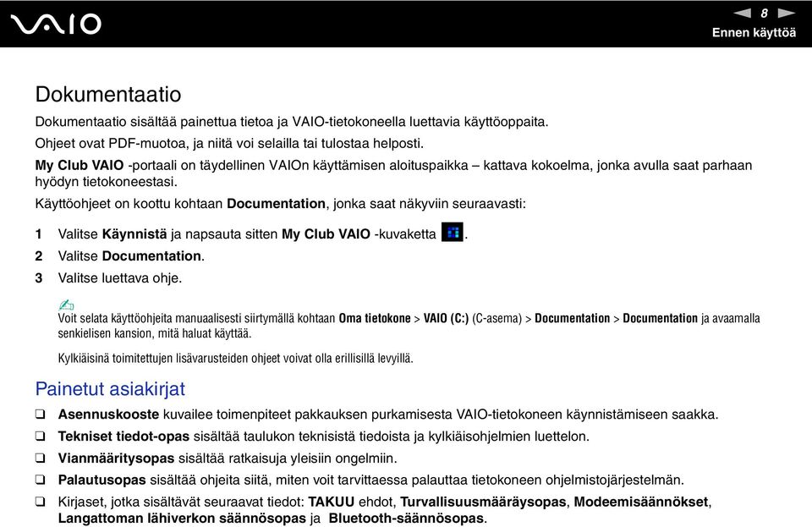Click the green note pencil icon
The width and height of the screenshot is (812, 527).
point(66,305)
